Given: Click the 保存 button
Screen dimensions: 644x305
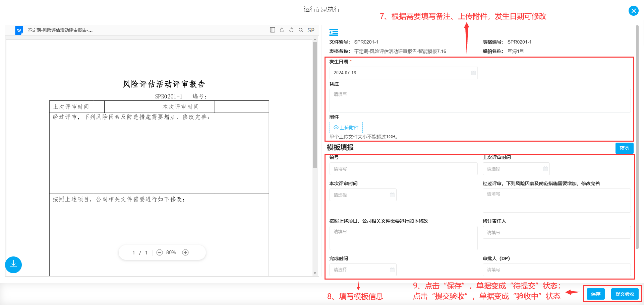Looking at the screenshot, I should tap(595, 294).
